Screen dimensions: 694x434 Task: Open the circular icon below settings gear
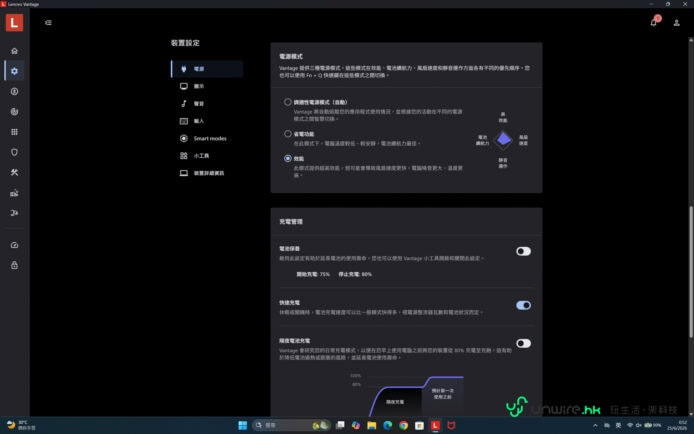point(14,92)
